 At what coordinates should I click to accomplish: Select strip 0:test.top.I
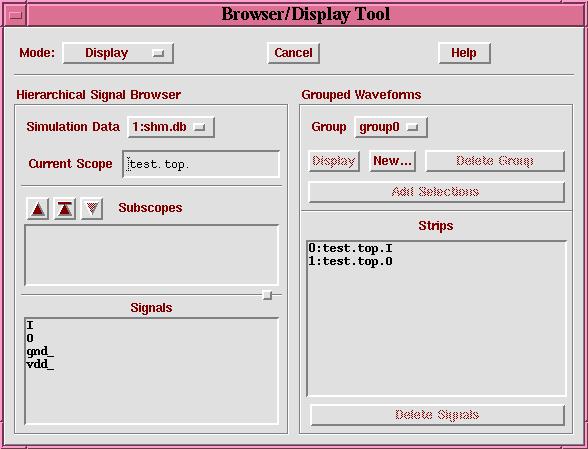click(350, 248)
